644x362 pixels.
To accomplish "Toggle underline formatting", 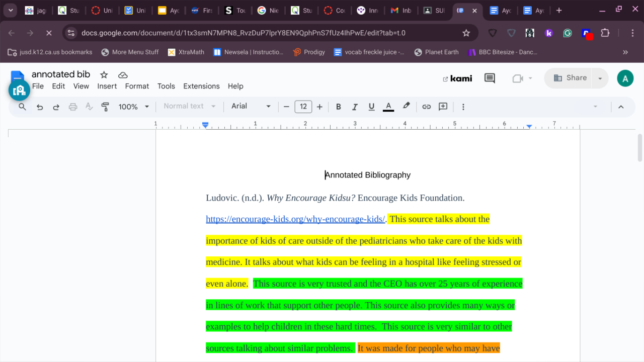I will click(x=371, y=107).
